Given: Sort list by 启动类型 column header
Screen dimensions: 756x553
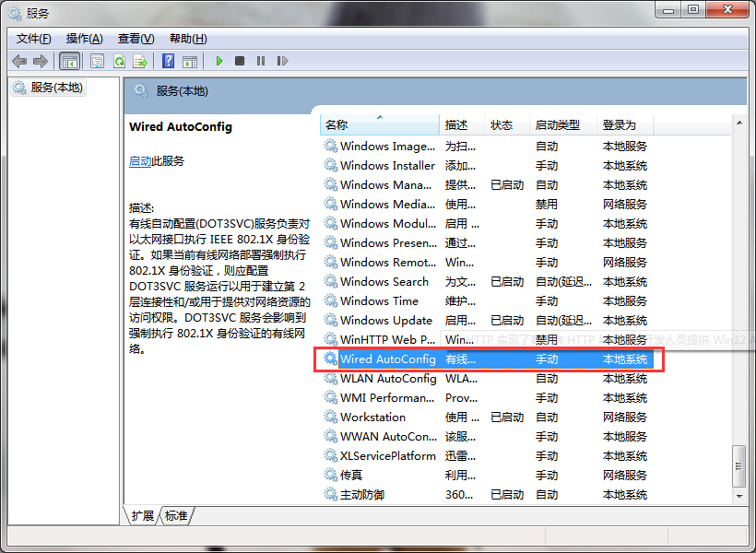Looking at the screenshot, I should pos(557,124).
